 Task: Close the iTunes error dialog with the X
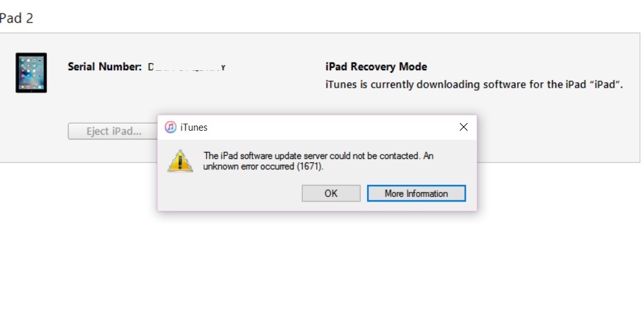point(464,128)
